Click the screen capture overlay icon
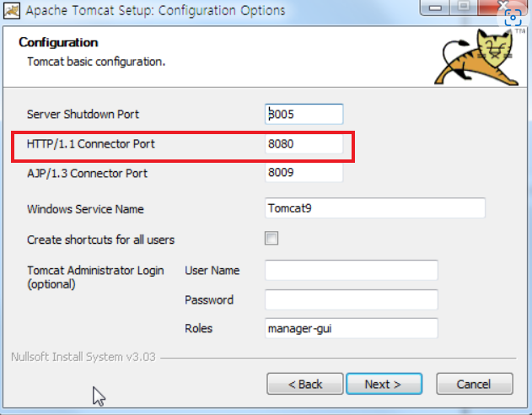Screen dimensions: 532x415 [x=513, y=18]
